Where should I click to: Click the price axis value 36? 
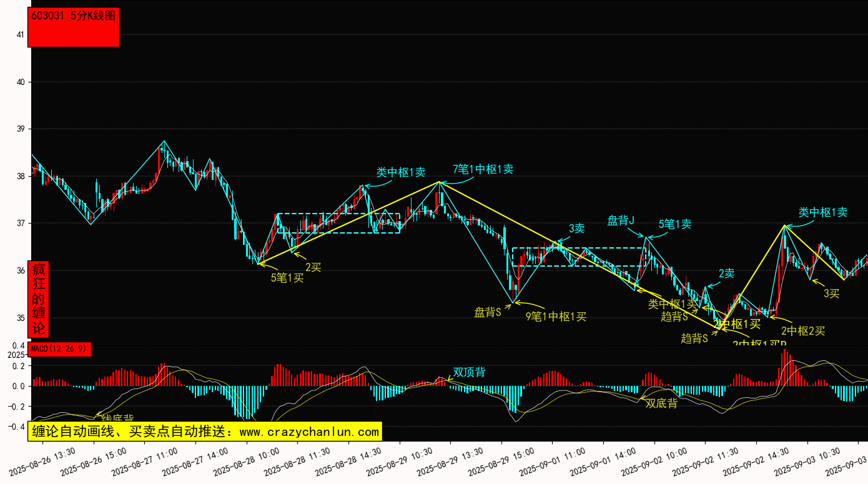20,270
